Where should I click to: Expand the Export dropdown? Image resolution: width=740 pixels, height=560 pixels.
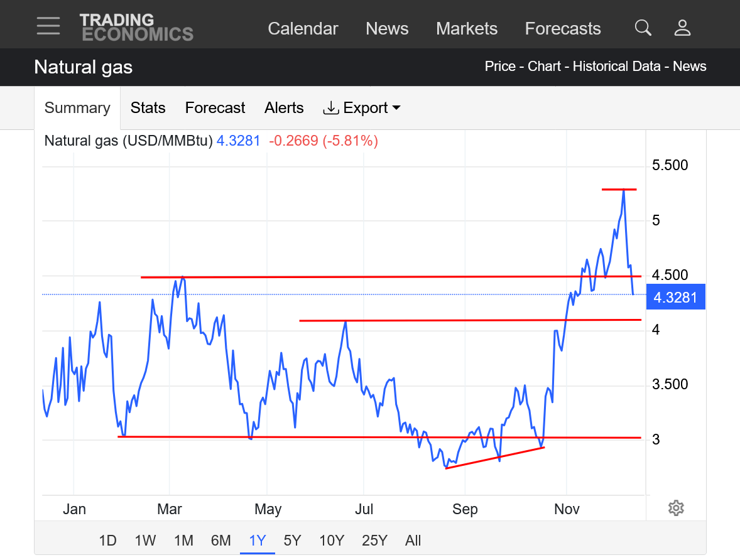[x=362, y=108]
